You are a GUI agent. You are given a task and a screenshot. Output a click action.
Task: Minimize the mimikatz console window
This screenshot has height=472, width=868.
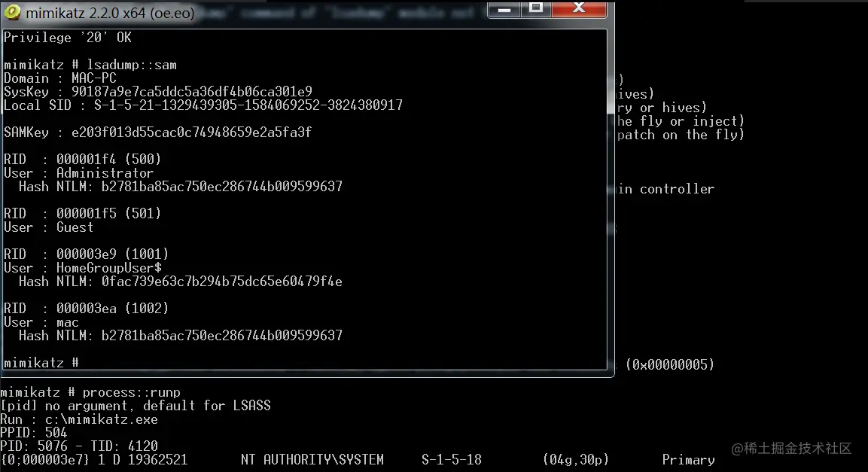(504, 9)
